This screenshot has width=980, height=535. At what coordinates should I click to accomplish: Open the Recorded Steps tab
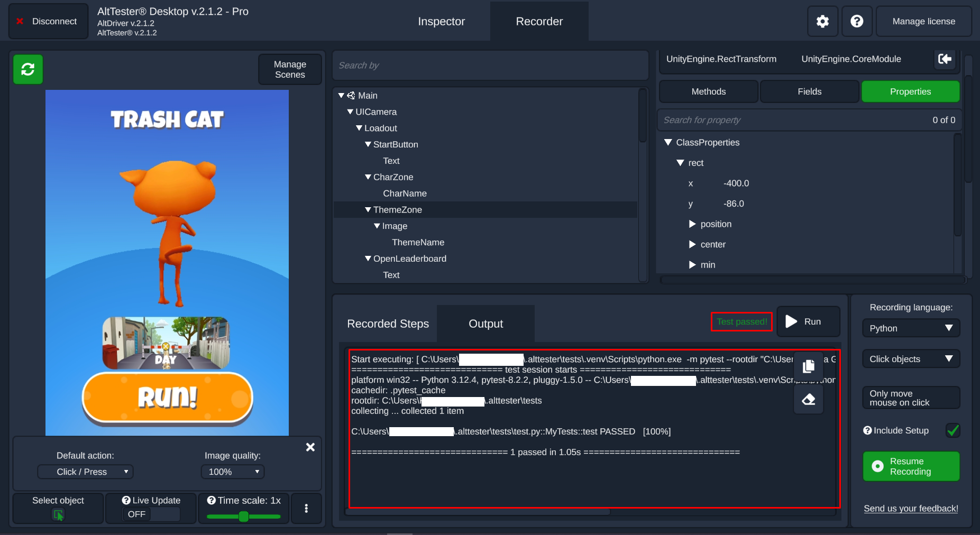tap(387, 323)
